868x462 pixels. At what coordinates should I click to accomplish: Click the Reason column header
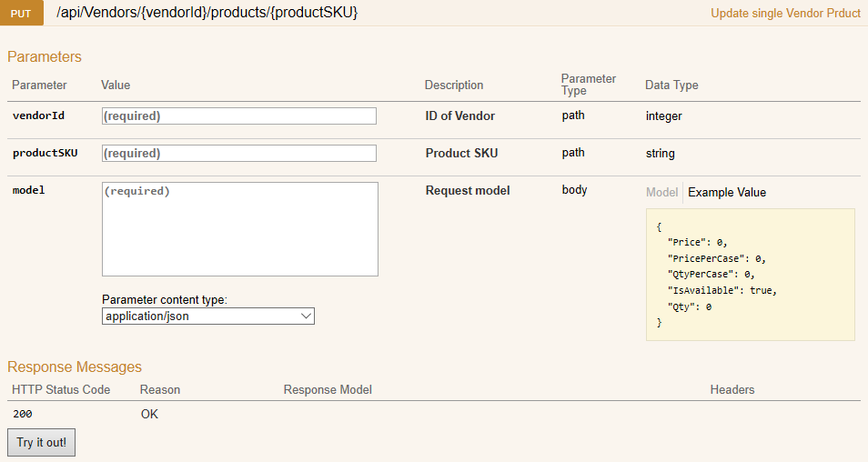coord(160,389)
